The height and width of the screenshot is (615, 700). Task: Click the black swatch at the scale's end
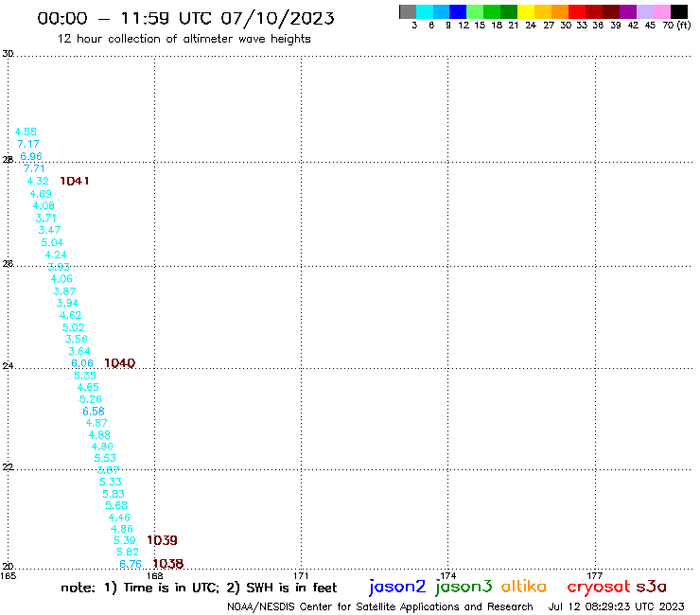(678, 11)
